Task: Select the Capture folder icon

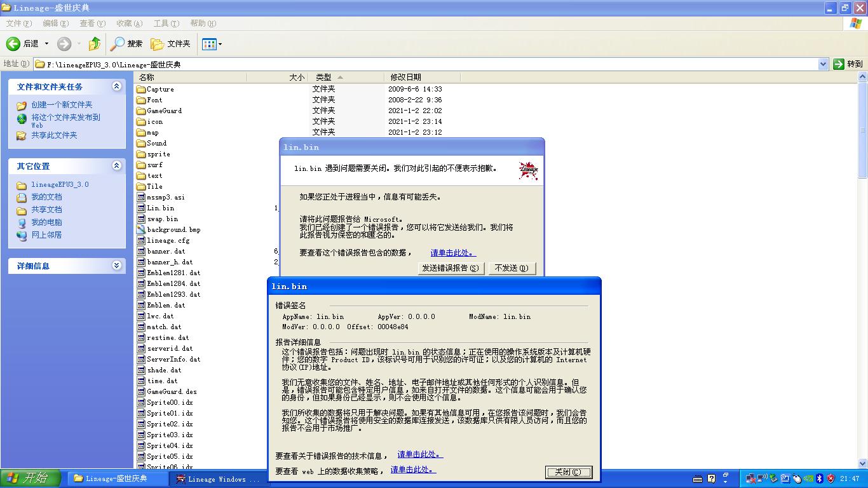Action: click(x=141, y=89)
